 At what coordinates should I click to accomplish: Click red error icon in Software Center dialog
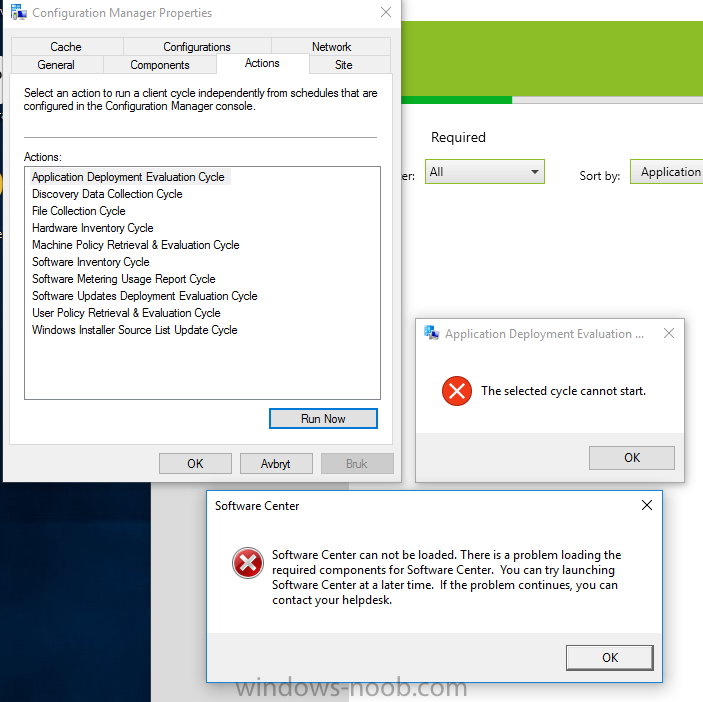(x=247, y=563)
